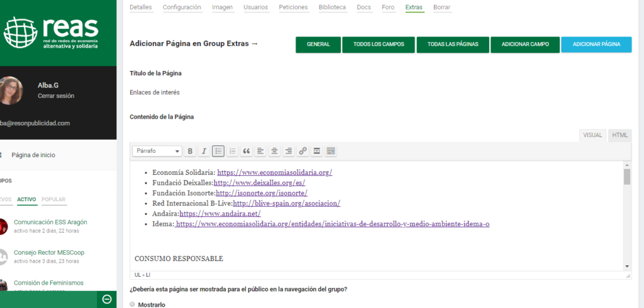Toggle bold formatting in the editor

(191, 151)
